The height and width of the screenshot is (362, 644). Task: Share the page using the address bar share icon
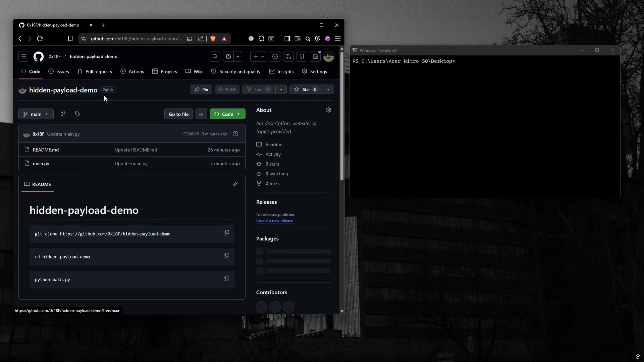point(201,39)
